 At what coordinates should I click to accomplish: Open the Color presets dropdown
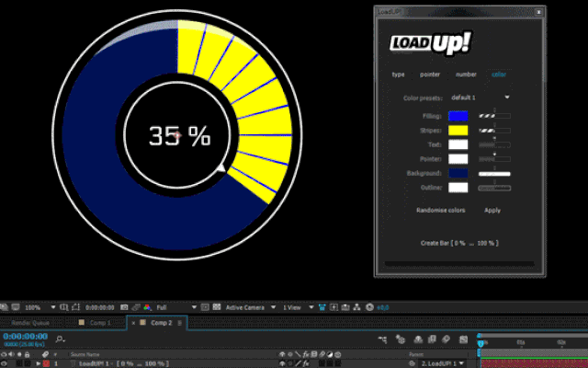480,98
